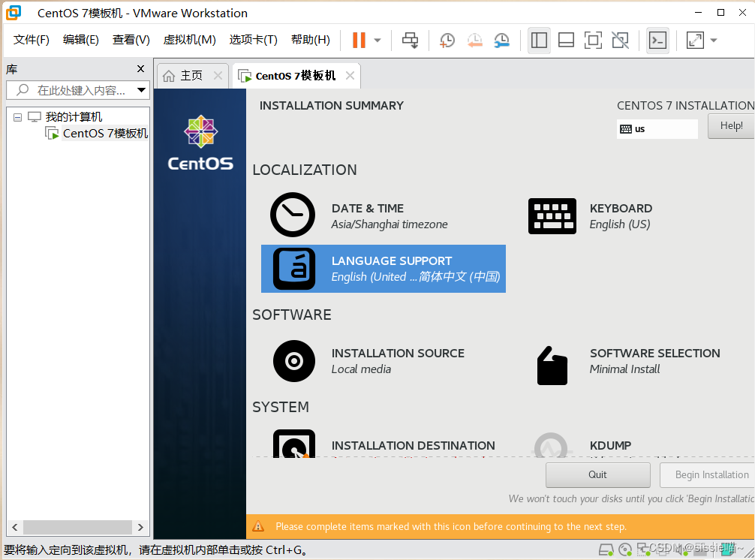The image size is (755, 560).
Task: Click the CD/DVD status bar icon
Action: (x=625, y=549)
